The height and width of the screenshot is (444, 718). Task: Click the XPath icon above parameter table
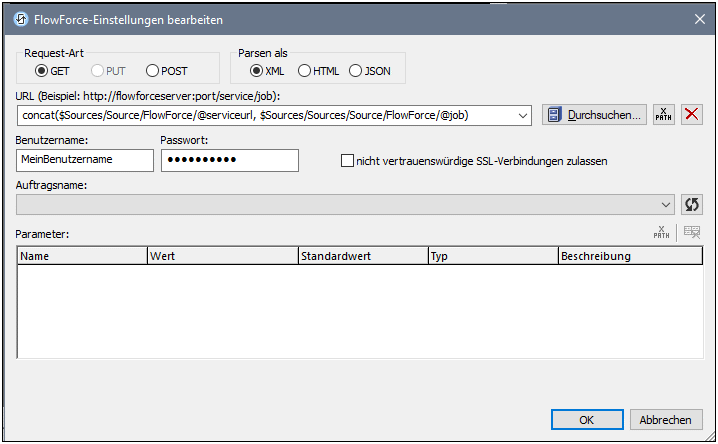pyautogui.click(x=661, y=233)
